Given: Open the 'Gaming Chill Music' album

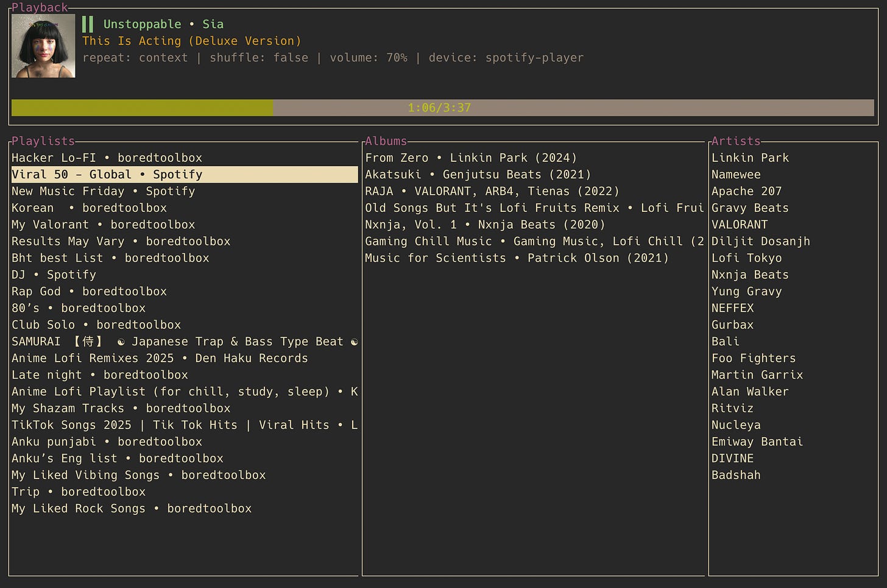Looking at the screenshot, I should coord(534,241).
